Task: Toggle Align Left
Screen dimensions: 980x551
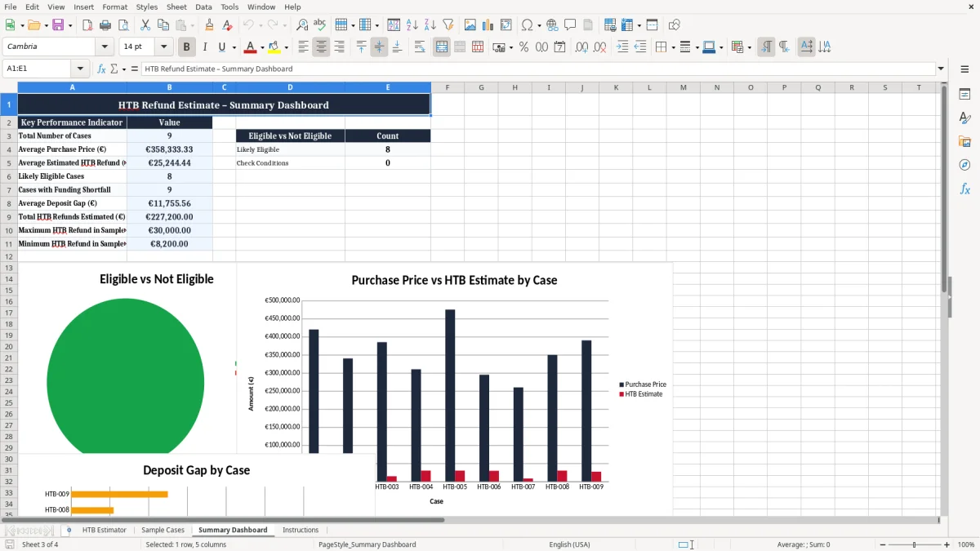Action: (303, 47)
